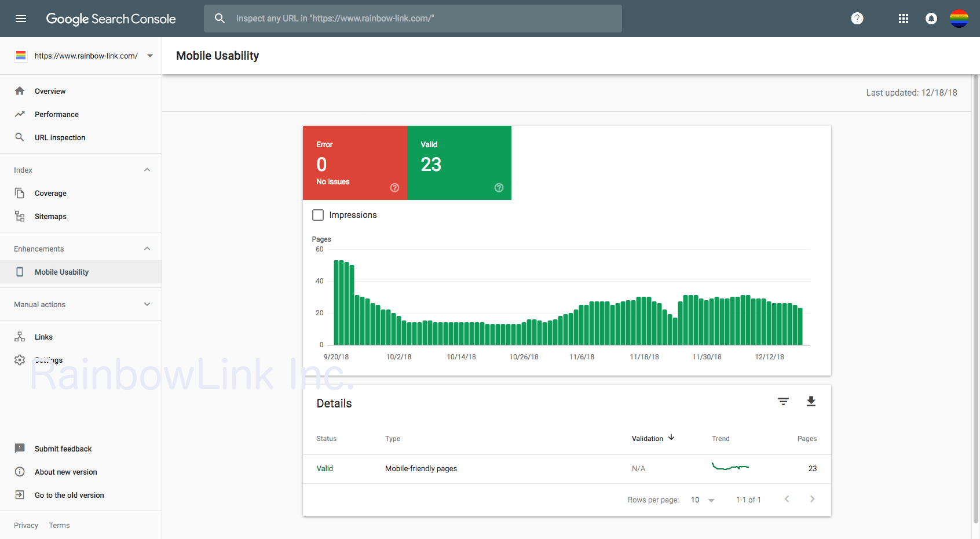Click the Error card help icon
This screenshot has width=980, height=539.
pos(394,188)
